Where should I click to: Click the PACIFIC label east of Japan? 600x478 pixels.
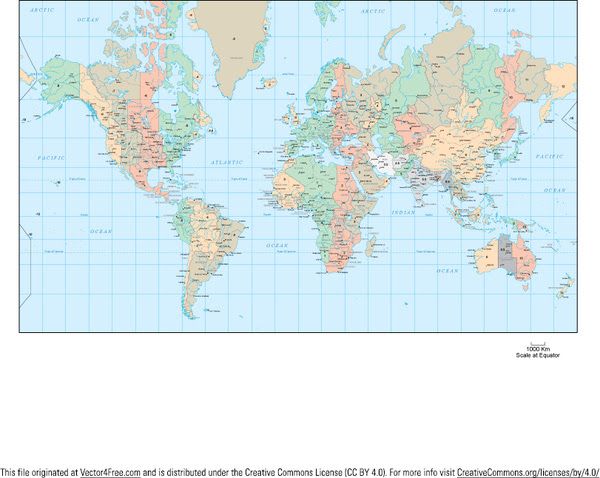point(549,156)
